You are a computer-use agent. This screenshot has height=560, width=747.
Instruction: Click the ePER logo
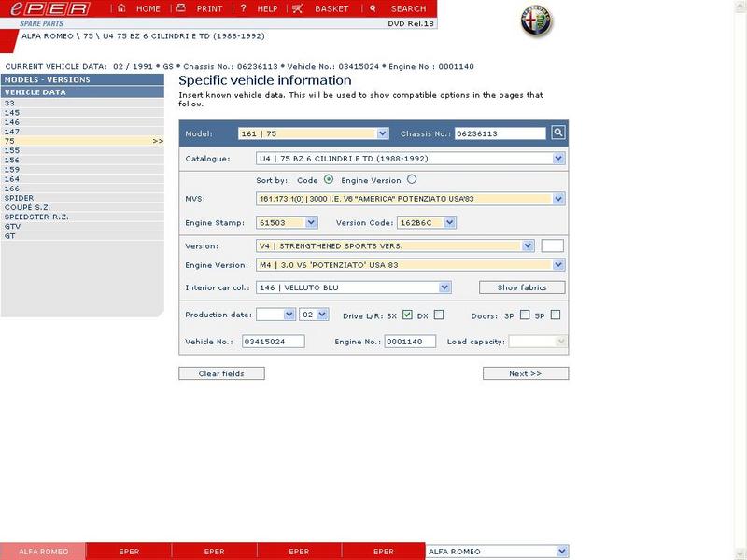coord(50,8)
